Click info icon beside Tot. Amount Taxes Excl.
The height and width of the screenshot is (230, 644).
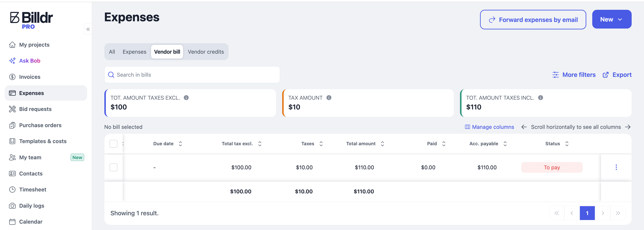(x=186, y=98)
